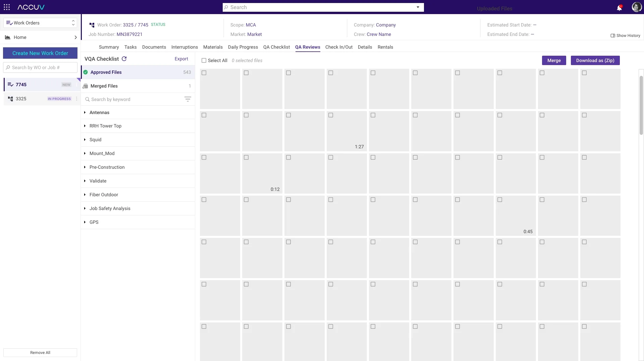The width and height of the screenshot is (644, 361).
Task: Tick the checkbox on the 1:27 video thumbnail
Action: click(x=331, y=115)
